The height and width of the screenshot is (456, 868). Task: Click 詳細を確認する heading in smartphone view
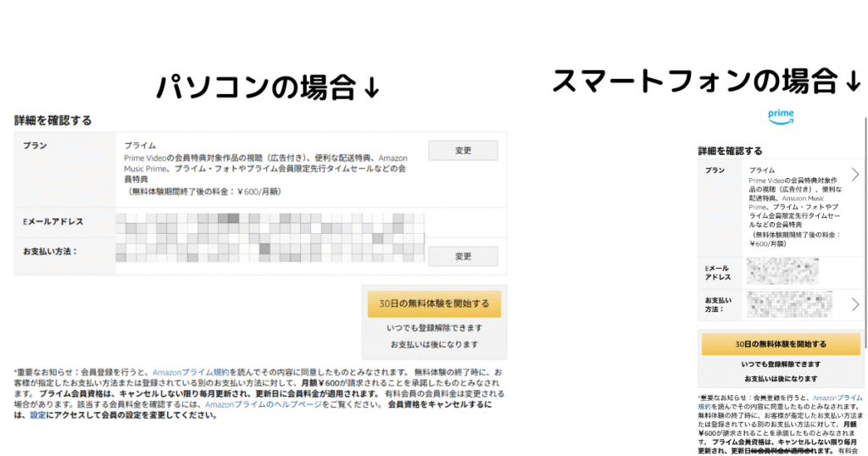click(x=730, y=151)
